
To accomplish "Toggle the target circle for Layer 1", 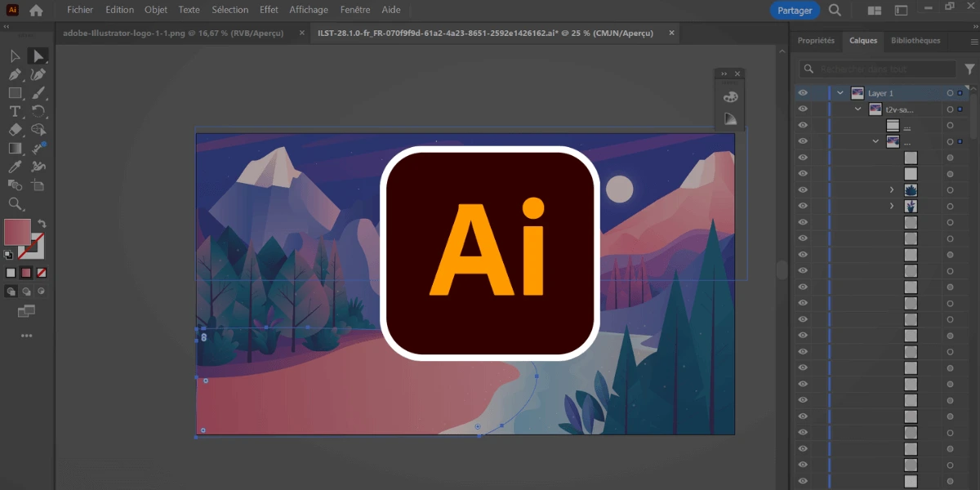I will [x=950, y=93].
